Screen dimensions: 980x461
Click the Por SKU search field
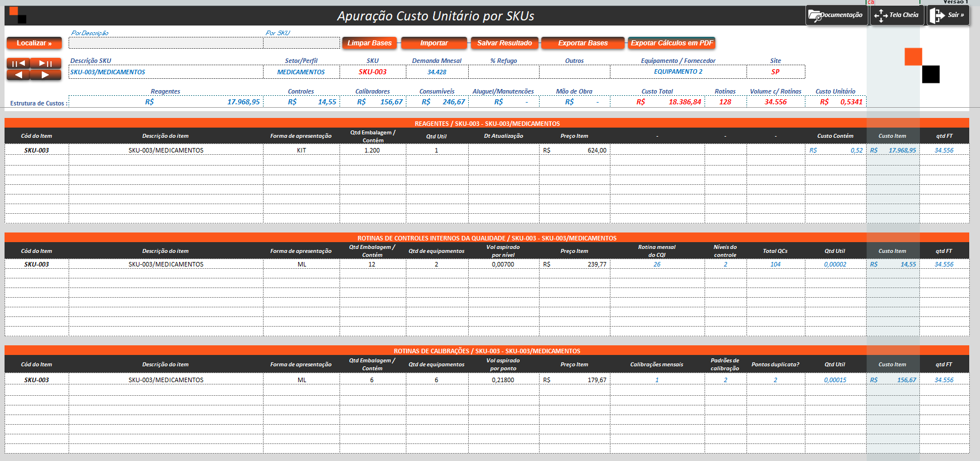302,43
